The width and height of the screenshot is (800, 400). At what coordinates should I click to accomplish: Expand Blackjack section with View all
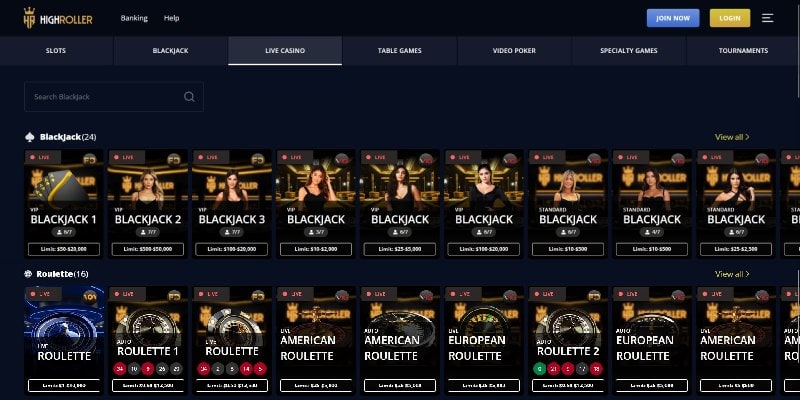click(x=732, y=137)
